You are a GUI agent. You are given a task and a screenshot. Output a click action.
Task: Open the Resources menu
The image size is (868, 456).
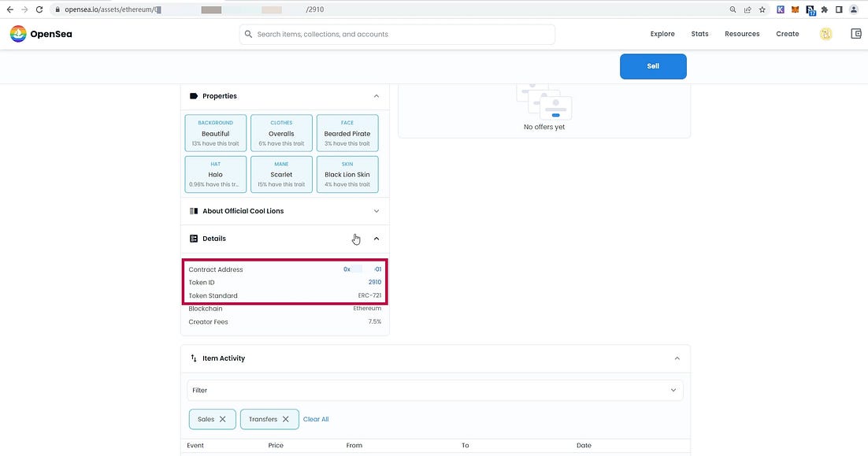coord(742,34)
